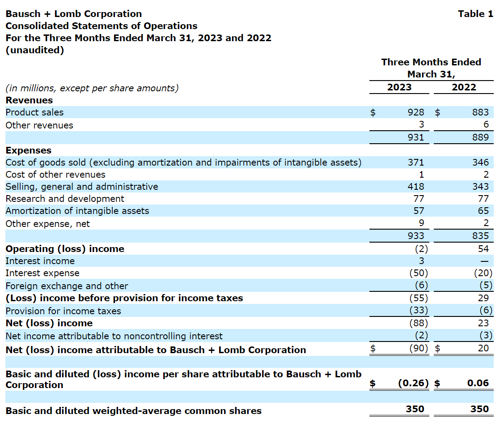Click the 'Other expense, net' label
The image size is (504, 427).
pyautogui.click(x=48, y=224)
